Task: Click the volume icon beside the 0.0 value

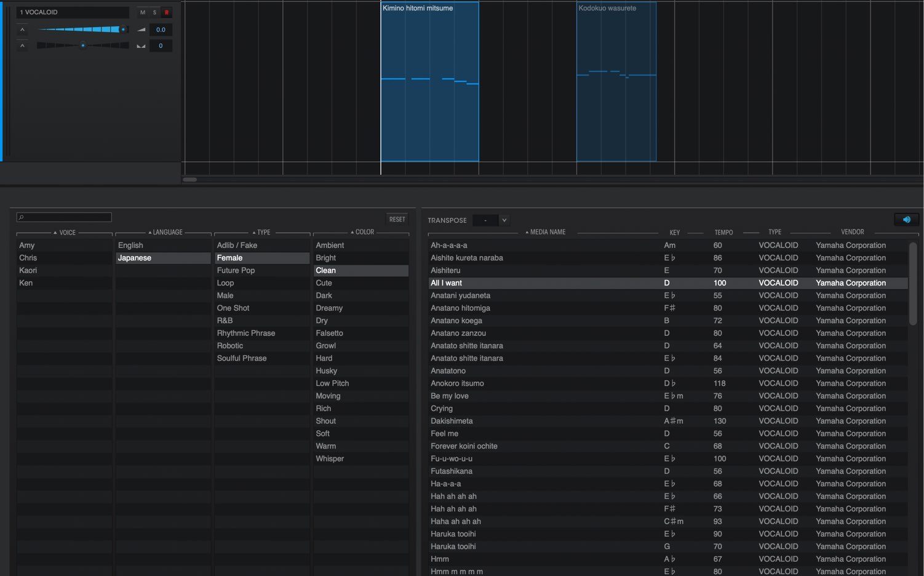Action: pos(141,30)
